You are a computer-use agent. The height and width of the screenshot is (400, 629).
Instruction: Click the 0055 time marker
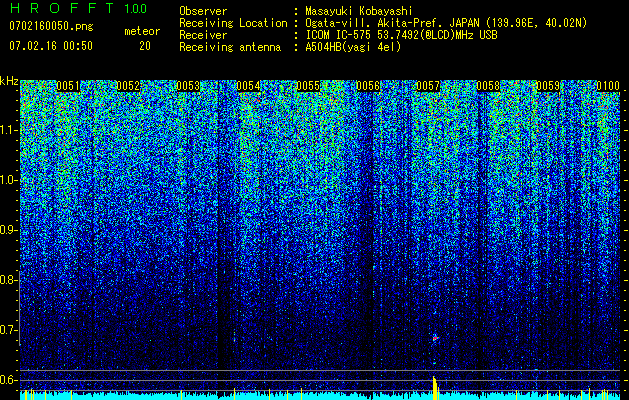point(308,86)
